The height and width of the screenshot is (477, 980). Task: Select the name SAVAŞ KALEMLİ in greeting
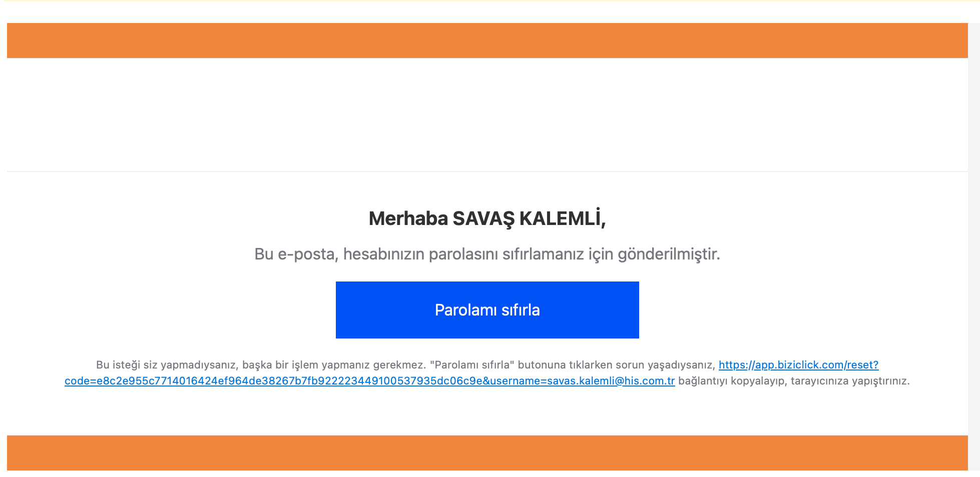pos(527,218)
